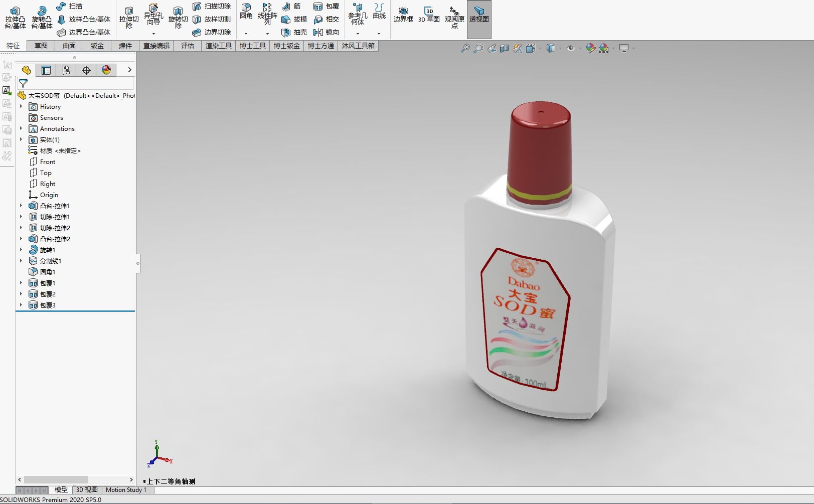Viewport: 814px width, 504px height.
Task: Click the 相交 intersect tool
Action: pos(326,19)
